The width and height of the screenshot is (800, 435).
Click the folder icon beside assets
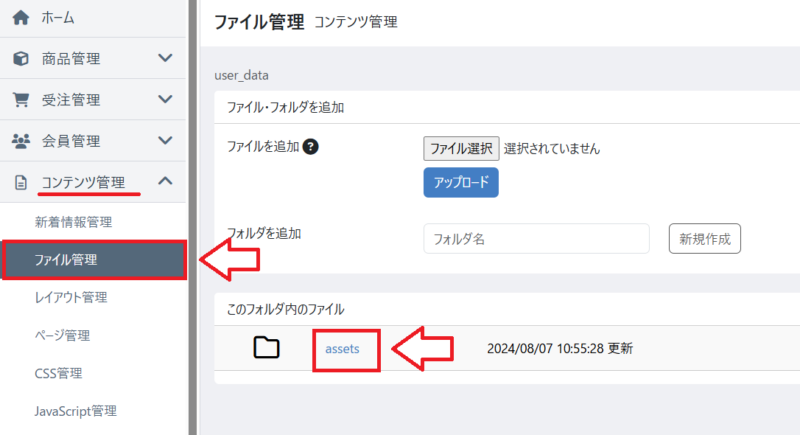coord(266,348)
